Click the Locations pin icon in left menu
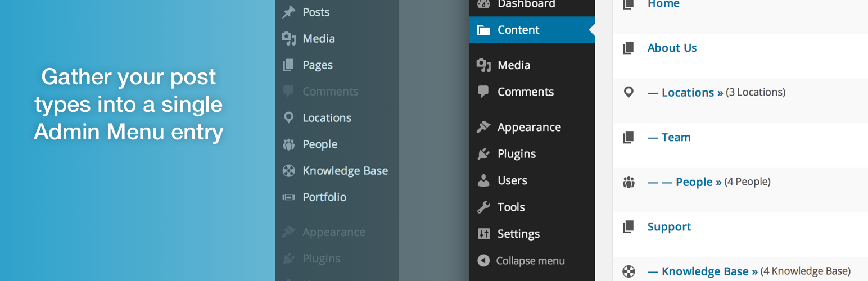This screenshot has height=281, width=868. [288, 117]
